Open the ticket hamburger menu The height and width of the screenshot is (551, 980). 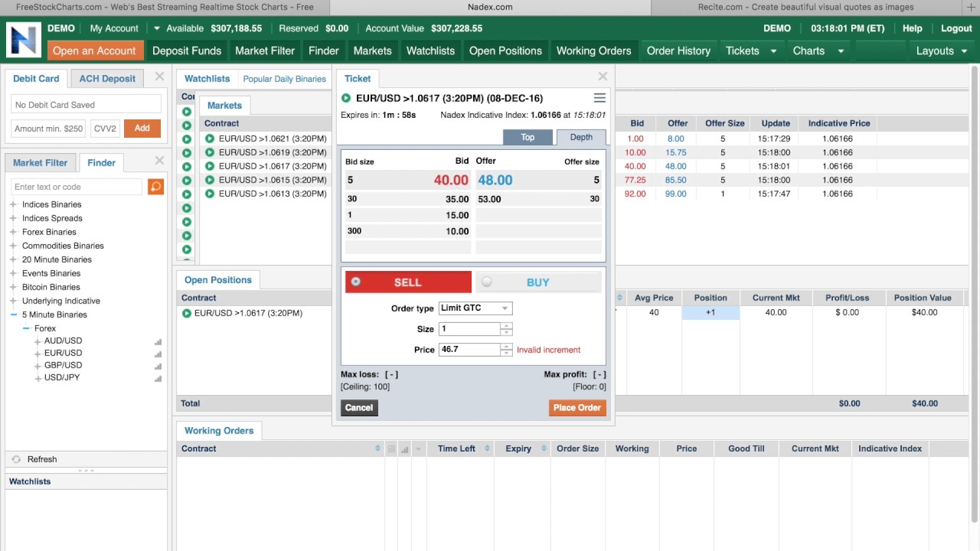(x=599, y=98)
